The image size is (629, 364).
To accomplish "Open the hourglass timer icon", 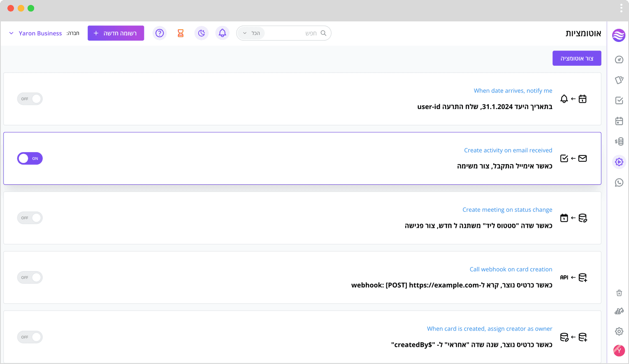I will tap(181, 33).
